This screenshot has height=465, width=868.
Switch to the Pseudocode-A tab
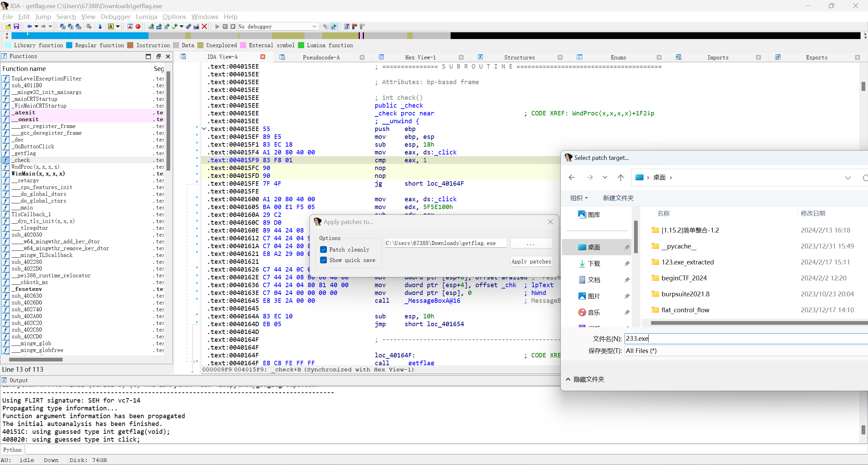point(321,57)
